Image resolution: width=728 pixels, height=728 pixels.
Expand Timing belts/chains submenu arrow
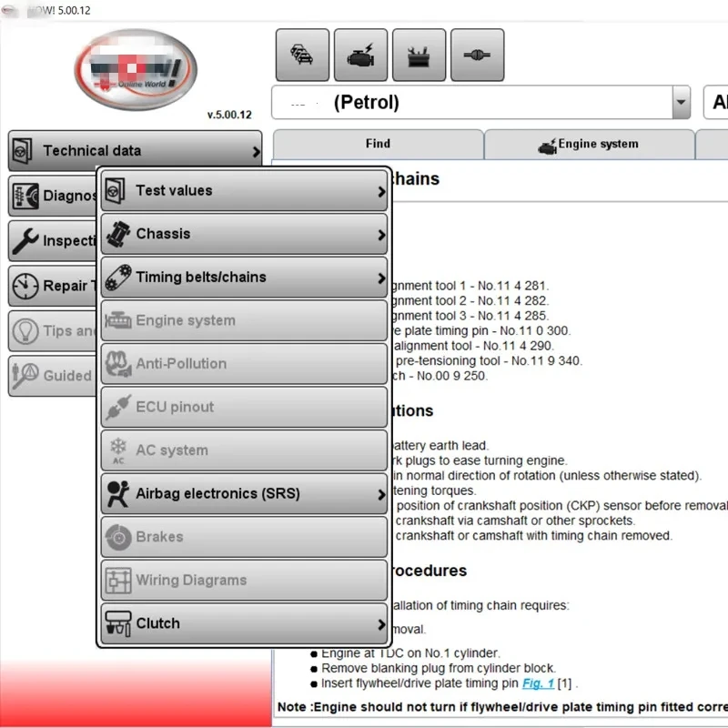click(381, 278)
